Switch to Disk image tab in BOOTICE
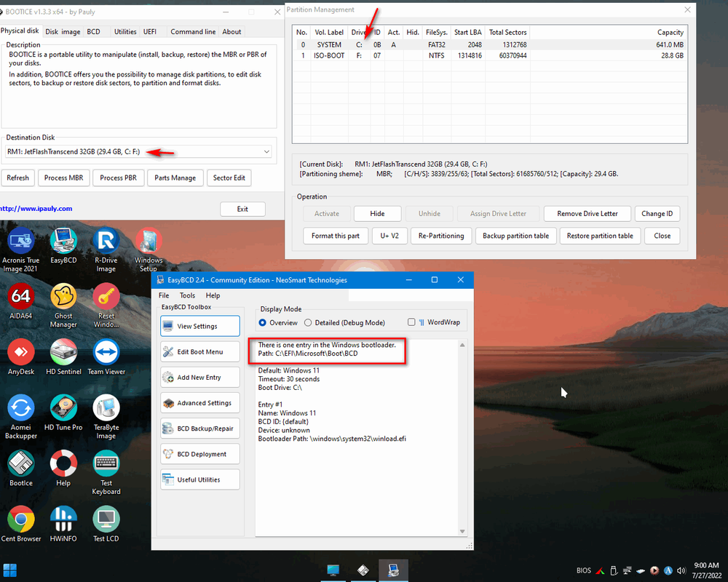728x582 pixels. click(63, 31)
